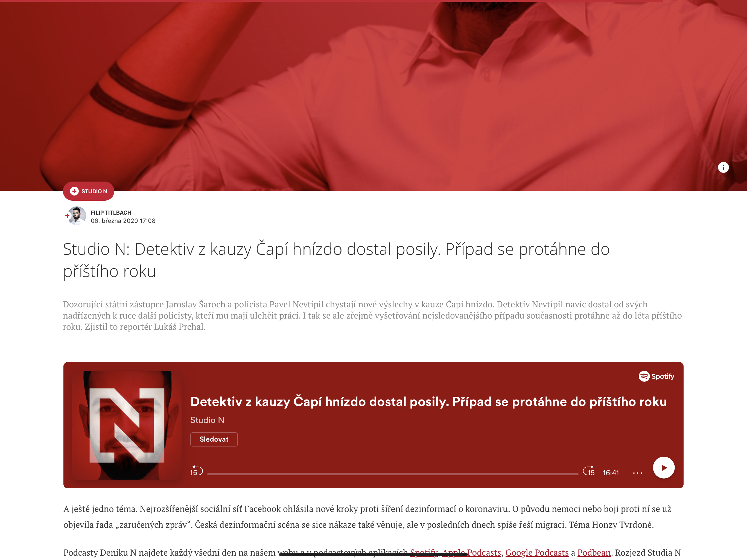Follow the Studio N tag with plus icon

[x=89, y=191]
